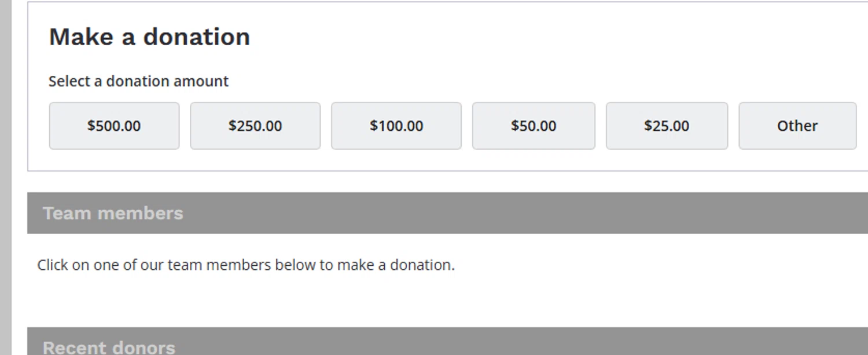Click Other to enter a custom amount
This screenshot has width=868, height=355.
[797, 126]
